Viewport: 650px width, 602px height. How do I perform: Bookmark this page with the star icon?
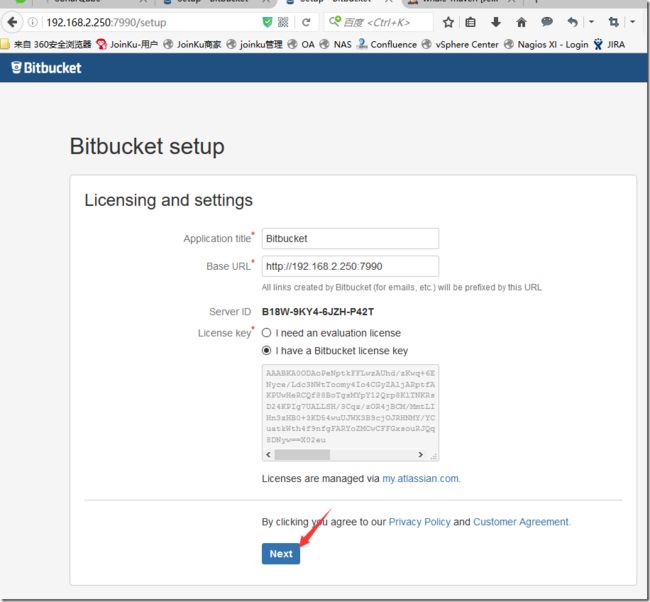click(x=448, y=22)
